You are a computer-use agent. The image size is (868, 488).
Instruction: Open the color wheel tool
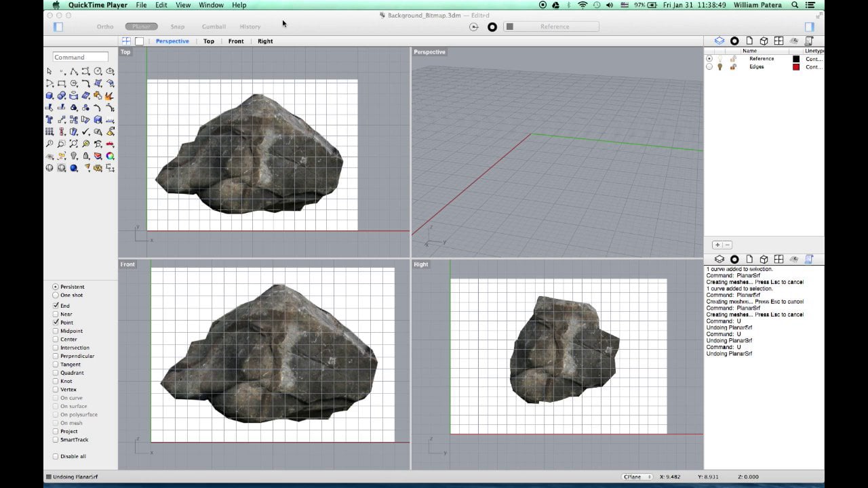click(x=111, y=156)
